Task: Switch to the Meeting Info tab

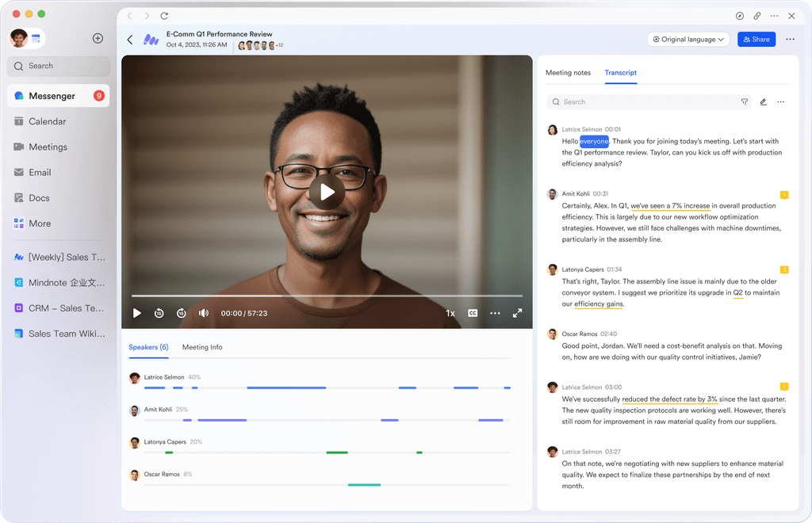Action: coord(202,347)
